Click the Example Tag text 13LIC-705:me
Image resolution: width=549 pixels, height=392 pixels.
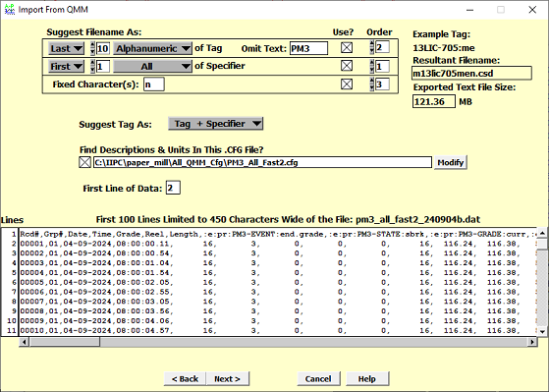tap(444, 48)
